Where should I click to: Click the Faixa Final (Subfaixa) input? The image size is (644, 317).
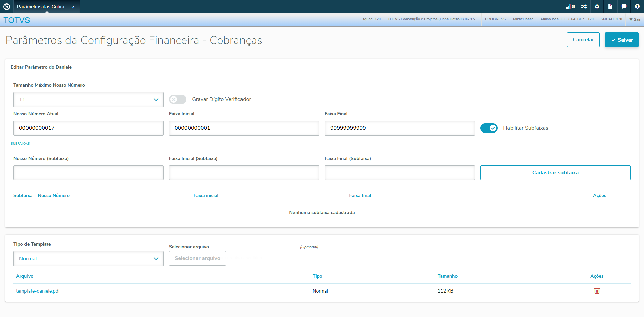click(400, 173)
